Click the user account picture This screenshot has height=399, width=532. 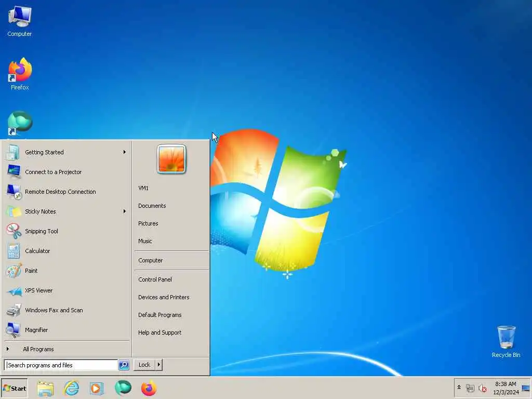pyautogui.click(x=171, y=159)
